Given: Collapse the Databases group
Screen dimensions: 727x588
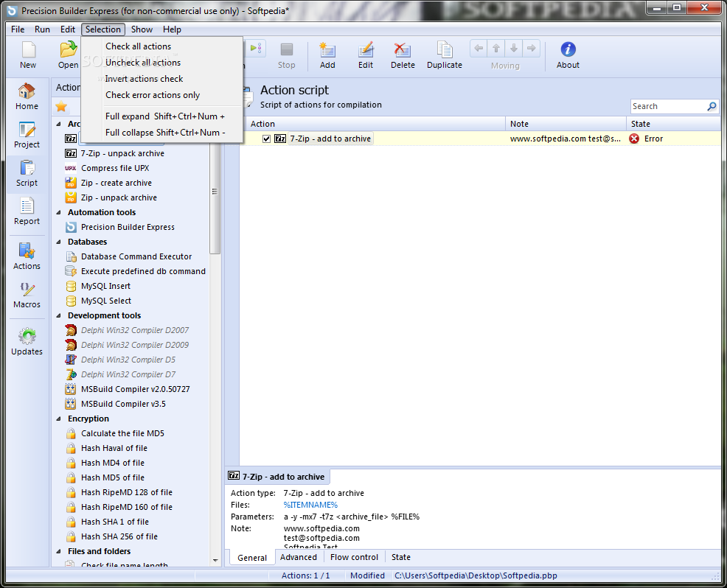Looking at the screenshot, I should point(58,242).
